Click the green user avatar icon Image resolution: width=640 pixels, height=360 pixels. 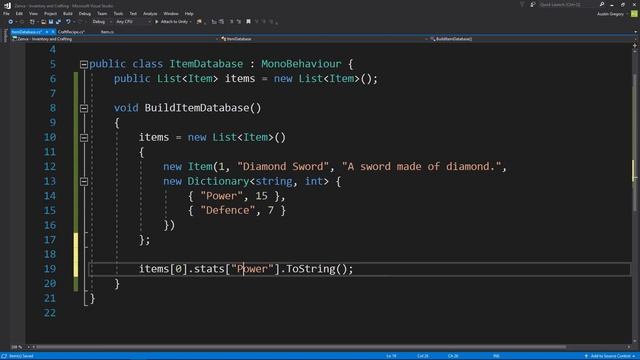(x=634, y=14)
